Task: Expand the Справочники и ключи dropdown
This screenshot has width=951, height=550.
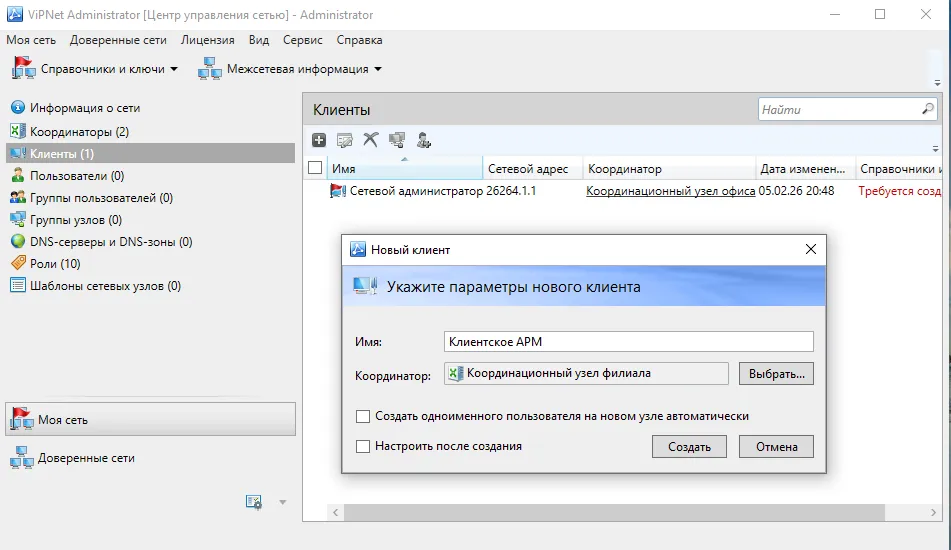Action: 174,69
